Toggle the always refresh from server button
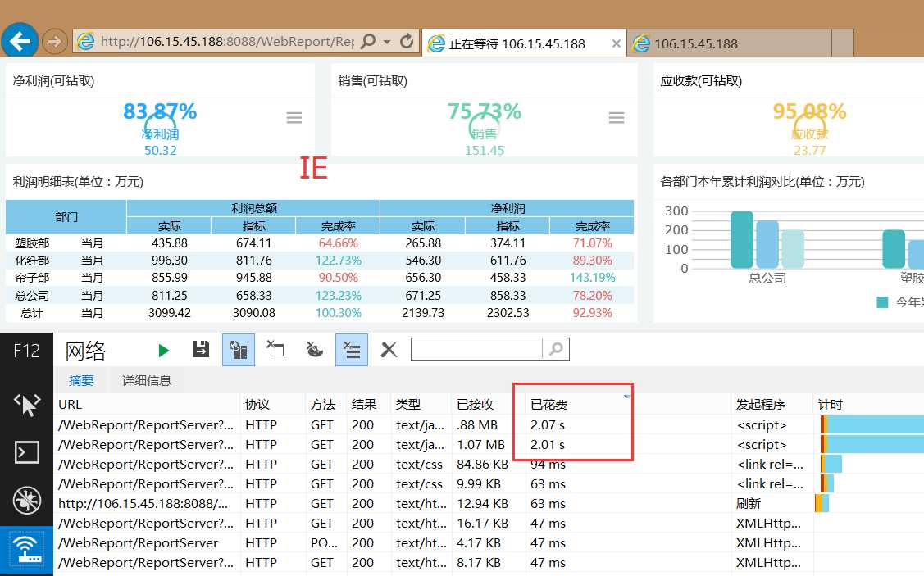Image resolution: width=924 pixels, height=576 pixels. 238,350
